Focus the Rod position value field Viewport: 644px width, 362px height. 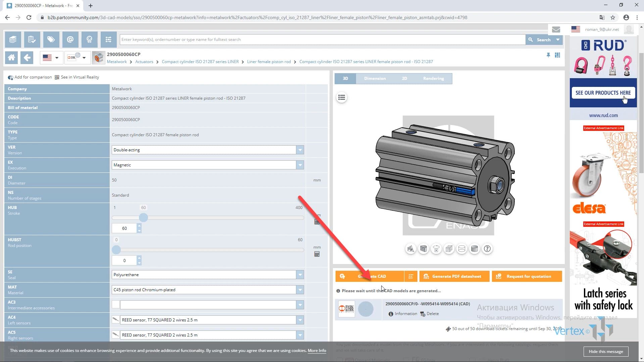tap(125, 261)
